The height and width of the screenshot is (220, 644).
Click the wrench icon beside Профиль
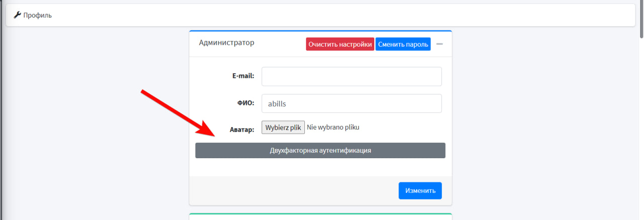(17, 15)
